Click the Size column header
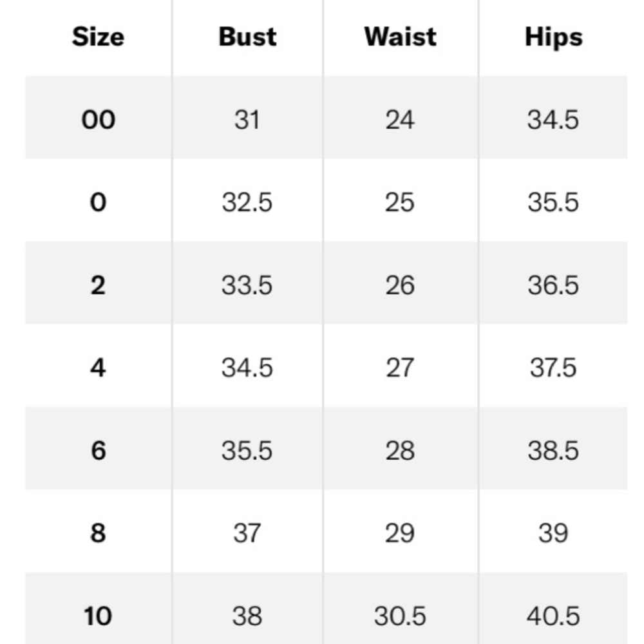Screen dimensions: 644x644 pyautogui.click(x=98, y=37)
